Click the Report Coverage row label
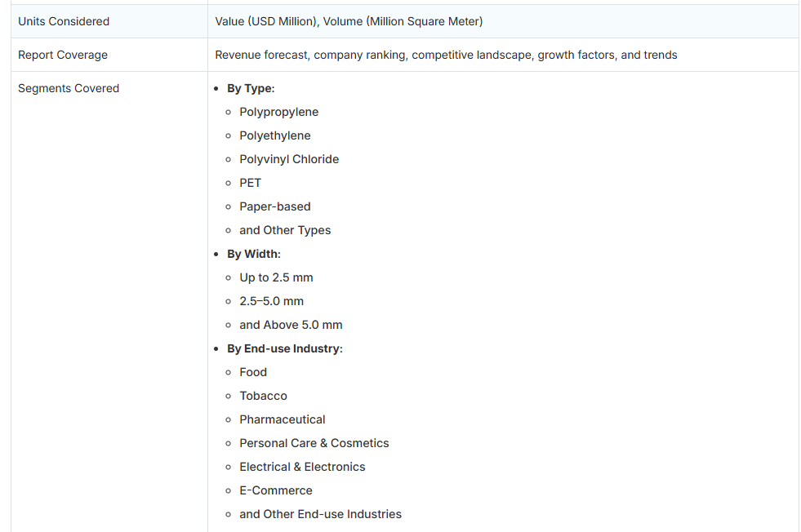Viewport: 801px width, 532px height. (x=63, y=55)
